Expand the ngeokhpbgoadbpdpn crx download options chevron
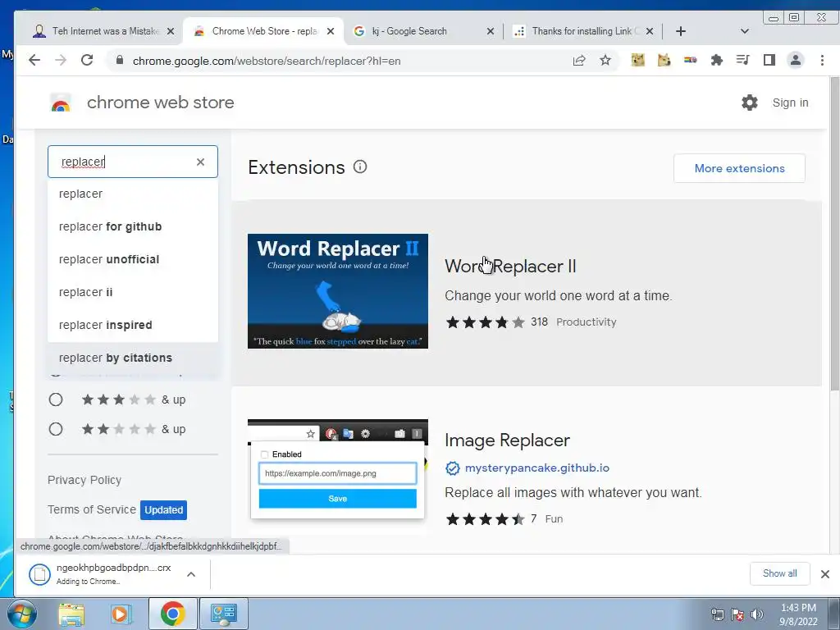The height and width of the screenshot is (630, 840). click(x=190, y=574)
